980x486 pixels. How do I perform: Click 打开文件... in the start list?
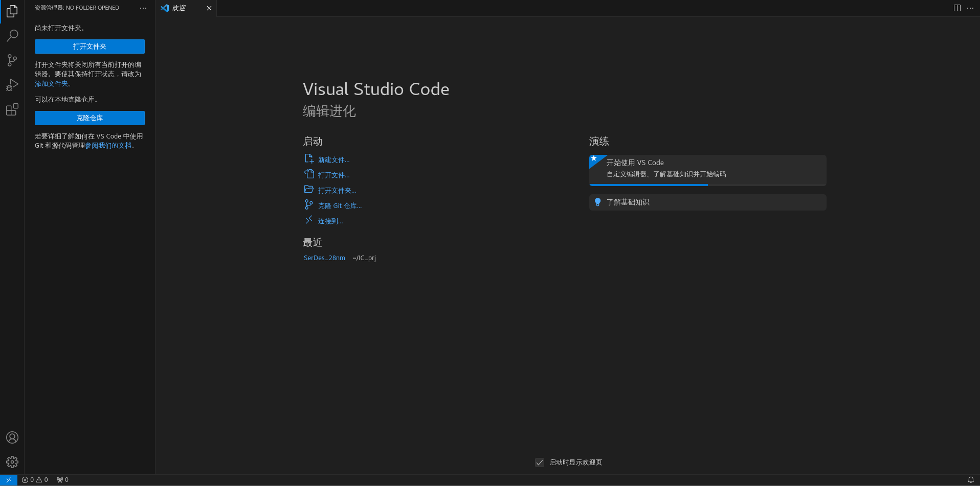pos(333,175)
